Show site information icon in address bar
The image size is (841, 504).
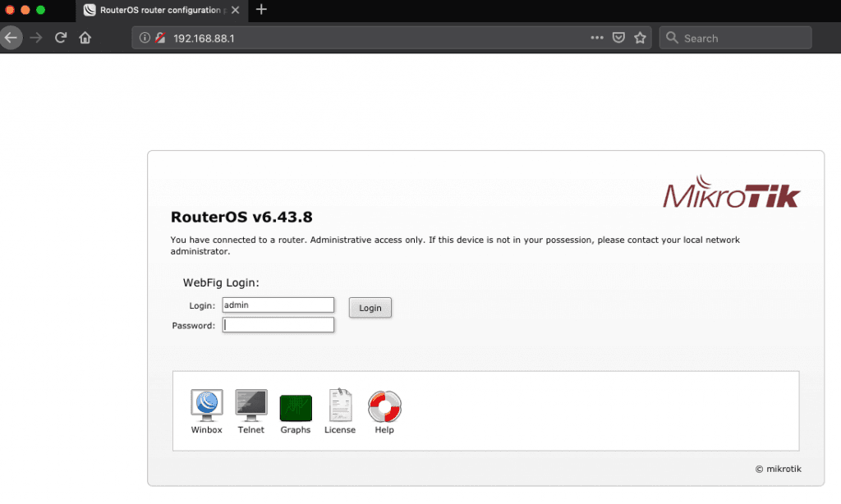[145, 38]
